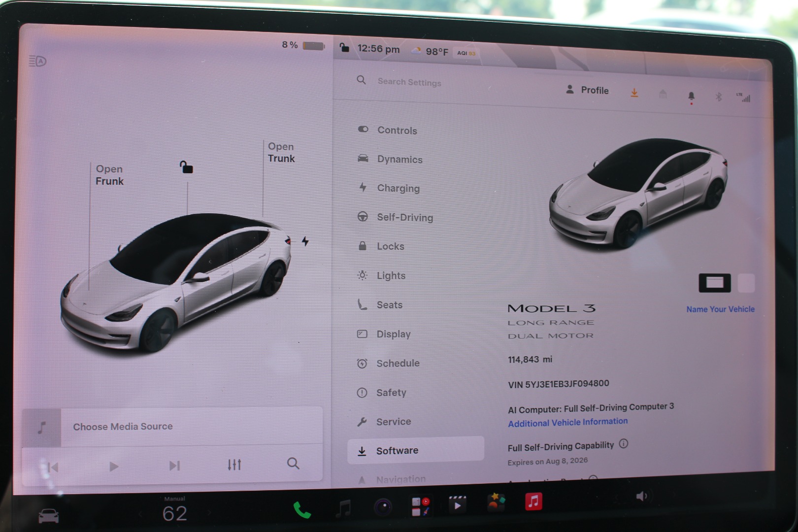Tap the AQI air quality badge
Image resolution: width=798 pixels, height=532 pixels.
[x=465, y=53]
